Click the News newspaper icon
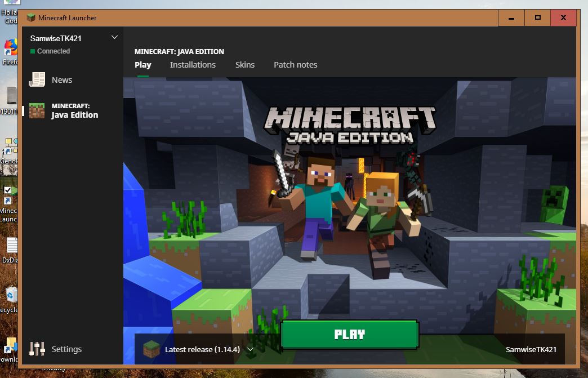 tap(37, 79)
